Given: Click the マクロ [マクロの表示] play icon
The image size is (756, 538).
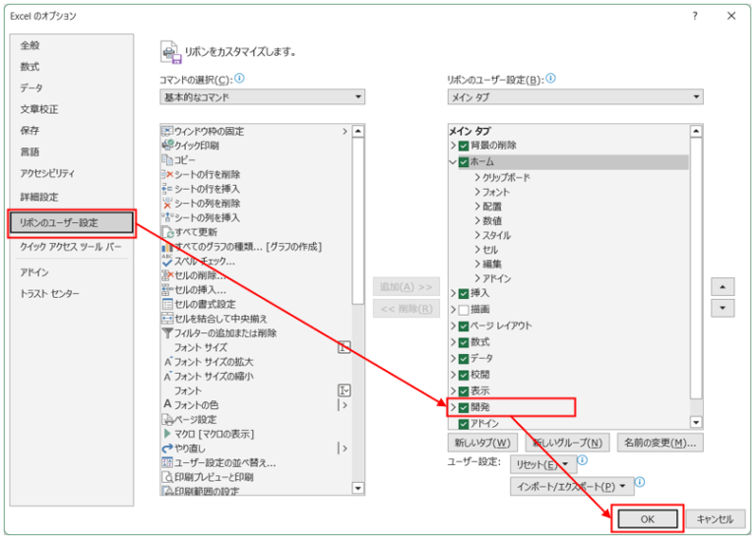Looking at the screenshot, I should pyautogui.click(x=167, y=433).
